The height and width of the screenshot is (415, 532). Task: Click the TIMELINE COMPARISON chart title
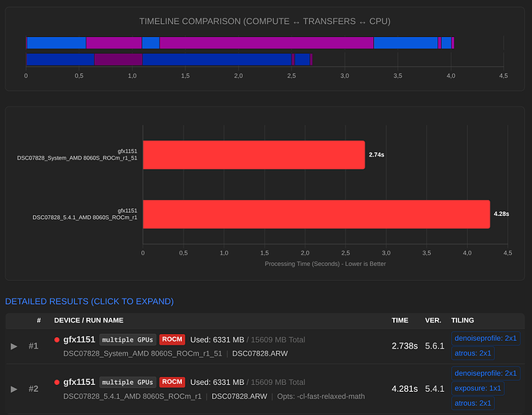[264, 22]
